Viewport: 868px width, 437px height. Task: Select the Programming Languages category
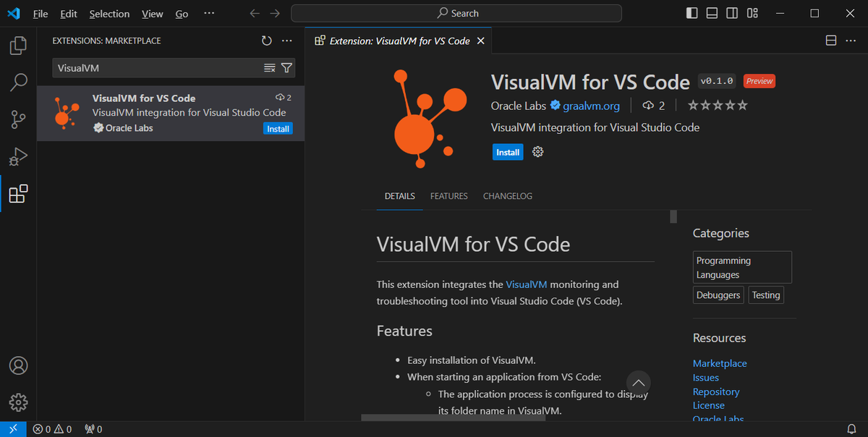coord(742,268)
